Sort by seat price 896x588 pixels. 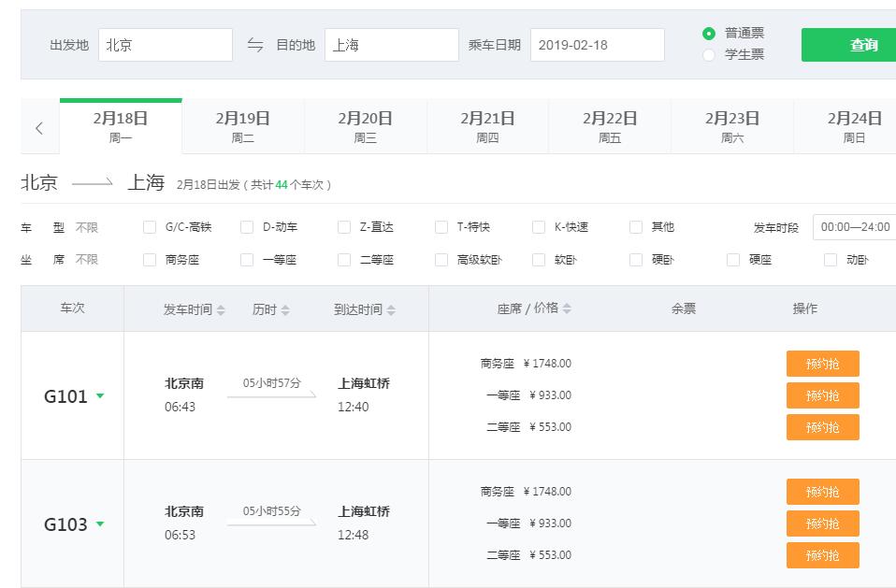[534, 308]
